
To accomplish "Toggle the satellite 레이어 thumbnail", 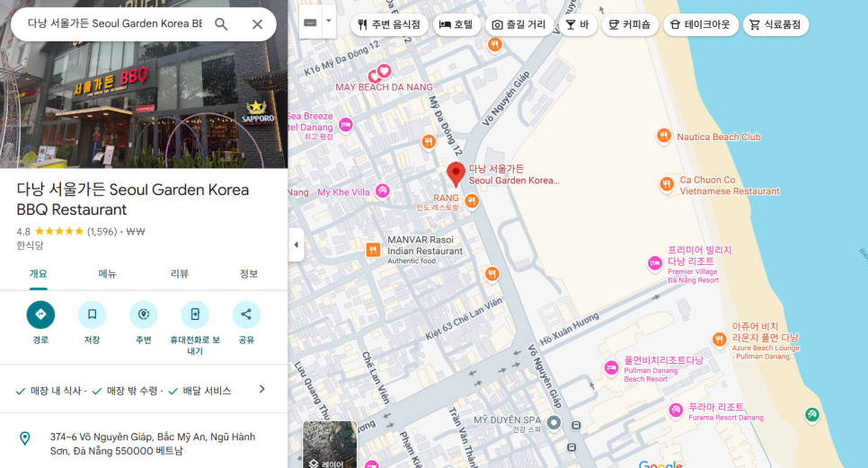I will pos(330,445).
